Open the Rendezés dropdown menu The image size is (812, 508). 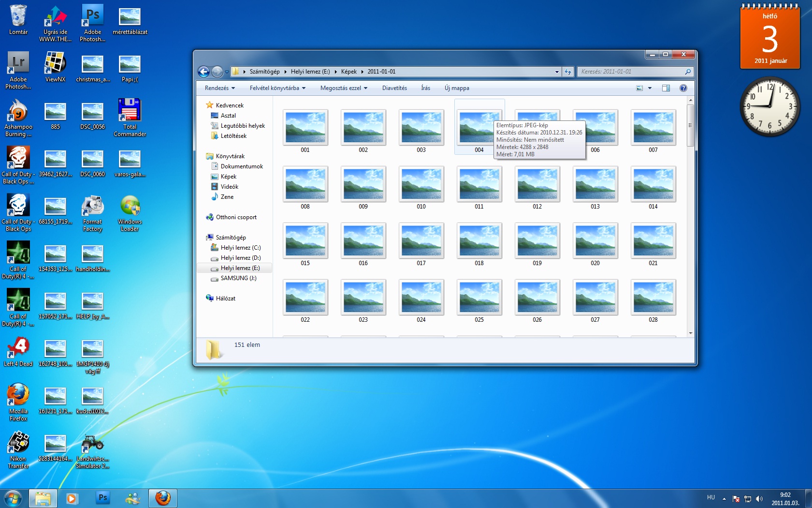(x=219, y=88)
